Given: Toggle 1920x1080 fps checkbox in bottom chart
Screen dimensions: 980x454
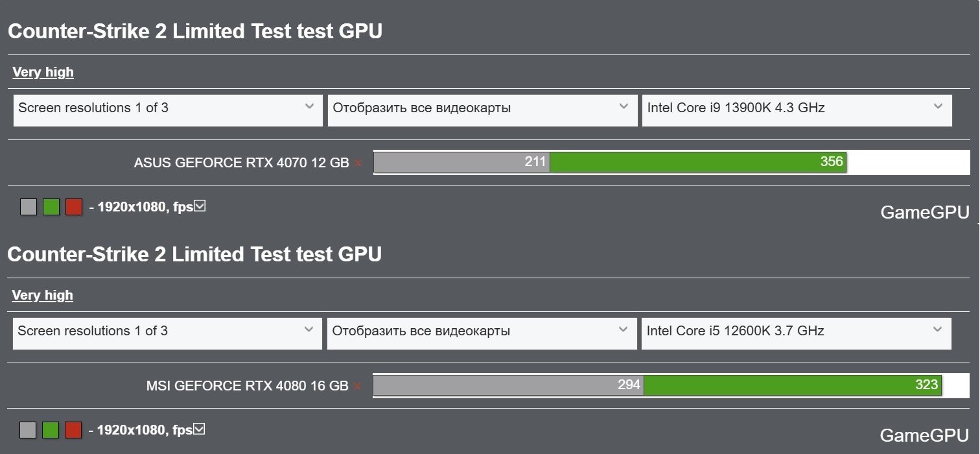Looking at the screenshot, I should coord(199,429).
